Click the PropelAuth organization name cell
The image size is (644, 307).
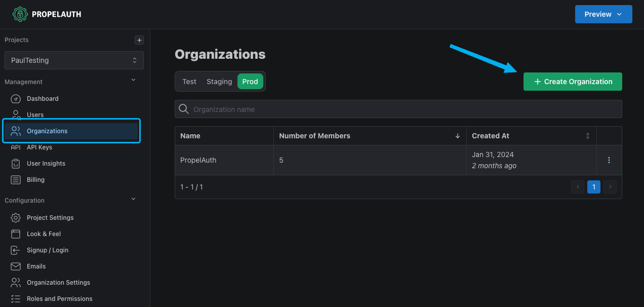tap(224, 160)
